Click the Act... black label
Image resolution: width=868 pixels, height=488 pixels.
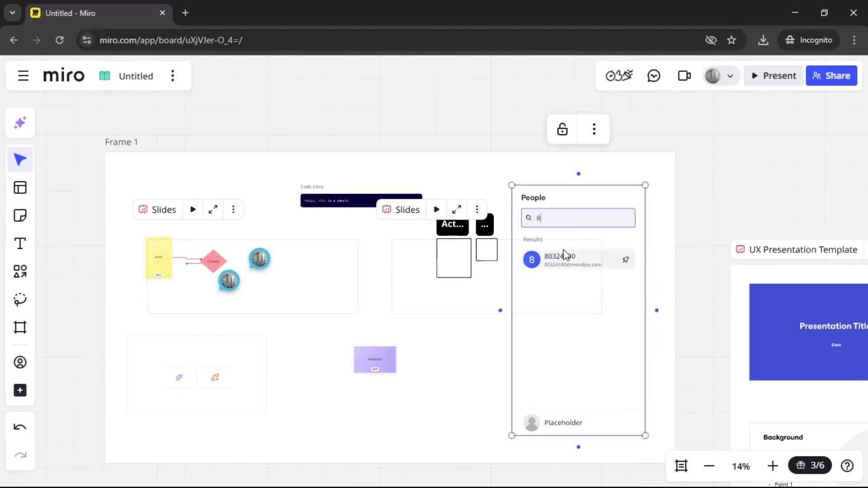pyautogui.click(x=452, y=225)
